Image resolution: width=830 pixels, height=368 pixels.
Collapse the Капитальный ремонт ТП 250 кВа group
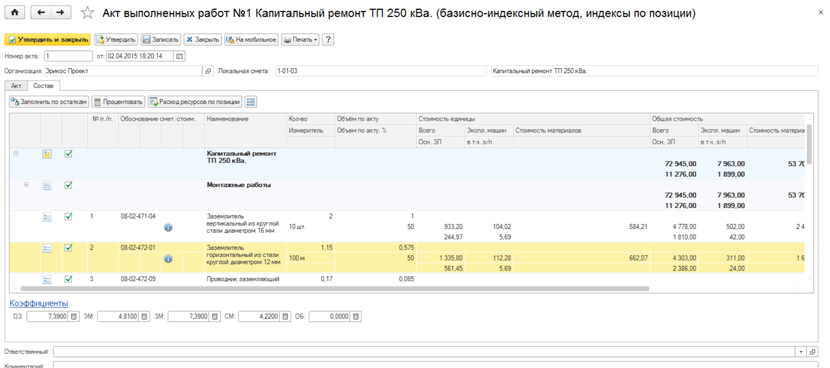(x=15, y=154)
